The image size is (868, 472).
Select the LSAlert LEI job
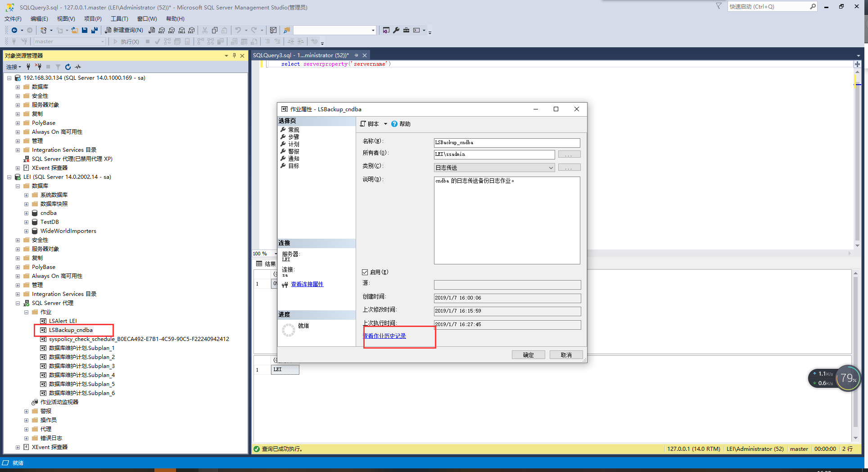63,321
